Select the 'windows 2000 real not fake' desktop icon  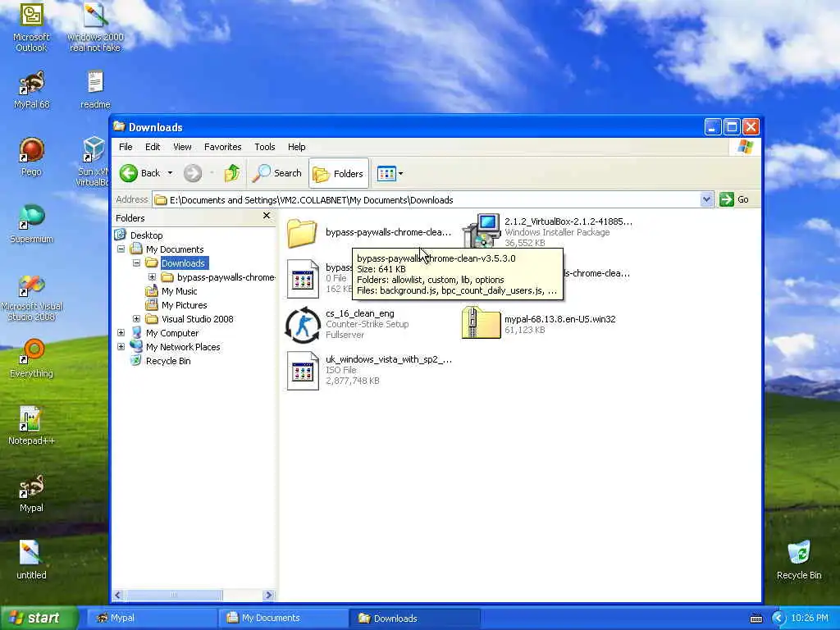pyautogui.click(x=95, y=27)
